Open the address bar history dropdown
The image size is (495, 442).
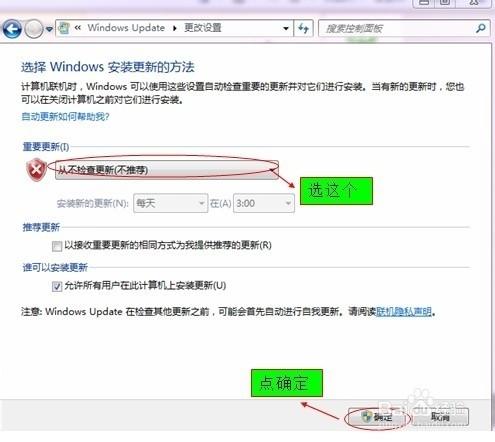(x=286, y=28)
